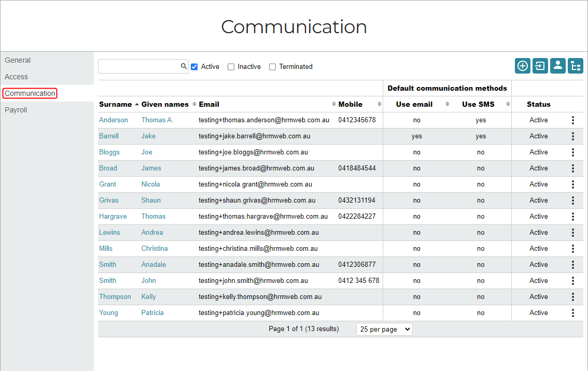This screenshot has height=371, width=588.
Task: Open the Hargrave surname link
Action: click(113, 216)
